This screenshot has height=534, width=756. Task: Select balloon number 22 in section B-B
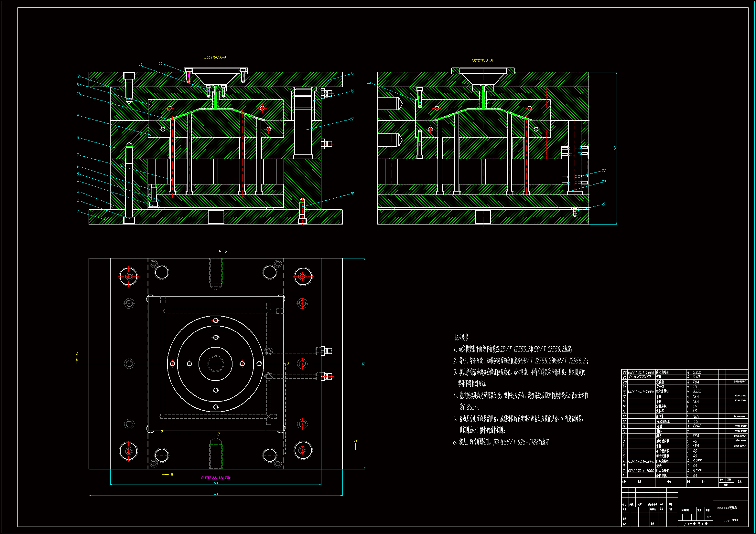click(369, 83)
